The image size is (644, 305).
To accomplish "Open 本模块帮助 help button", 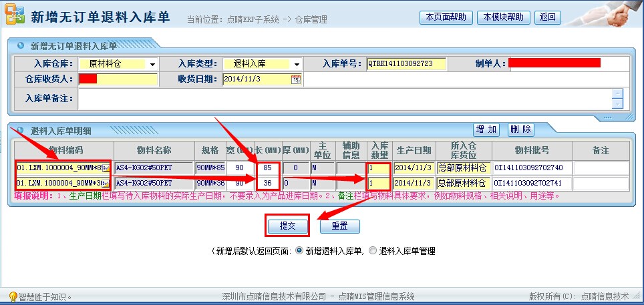I will coord(504,17).
